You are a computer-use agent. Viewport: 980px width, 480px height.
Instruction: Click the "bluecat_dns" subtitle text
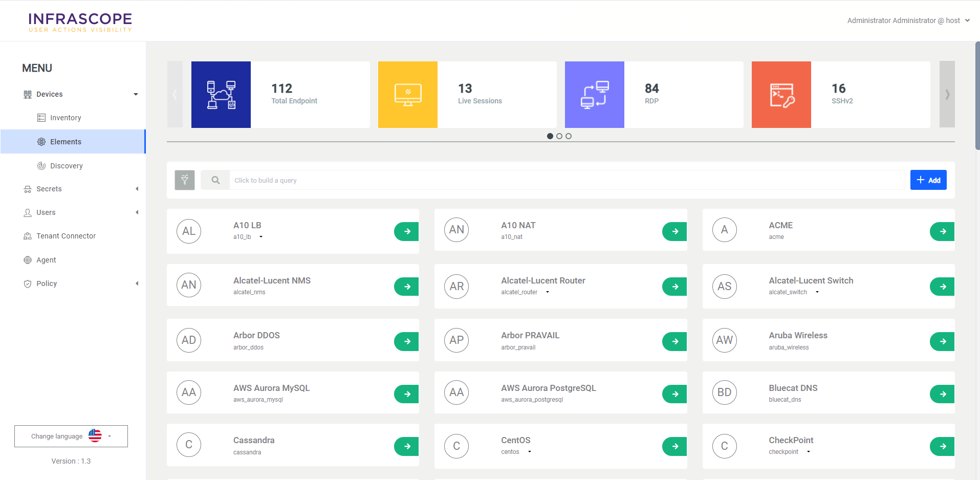click(785, 400)
